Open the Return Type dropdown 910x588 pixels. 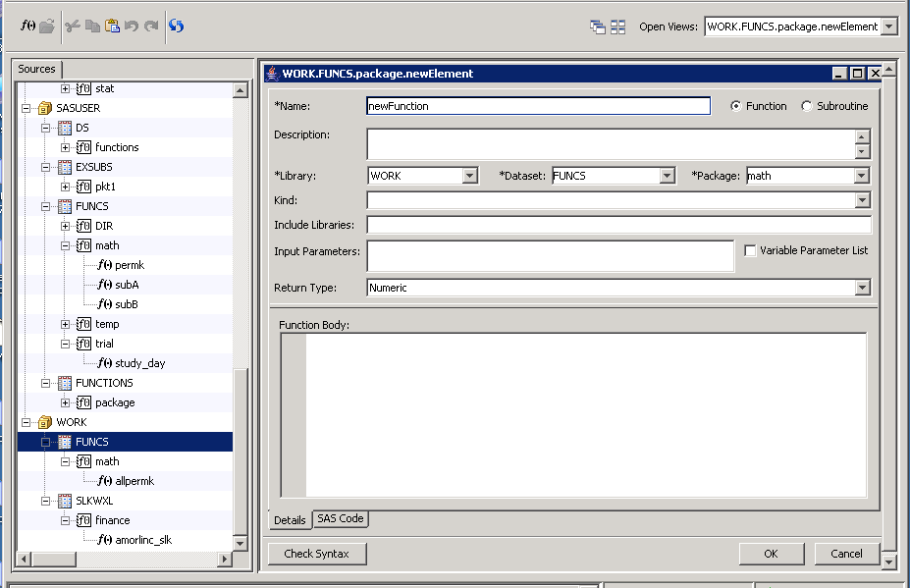click(x=864, y=288)
